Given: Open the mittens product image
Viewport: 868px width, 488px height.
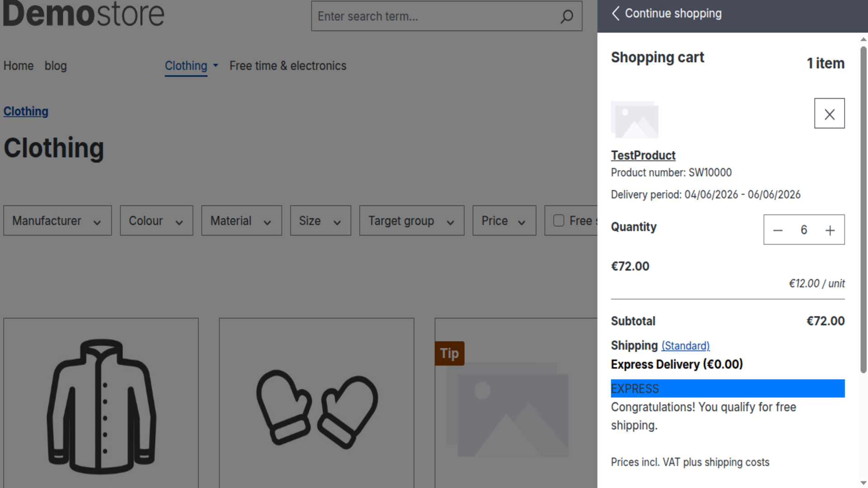Looking at the screenshot, I should pyautogui.click(x=316, y=409).
